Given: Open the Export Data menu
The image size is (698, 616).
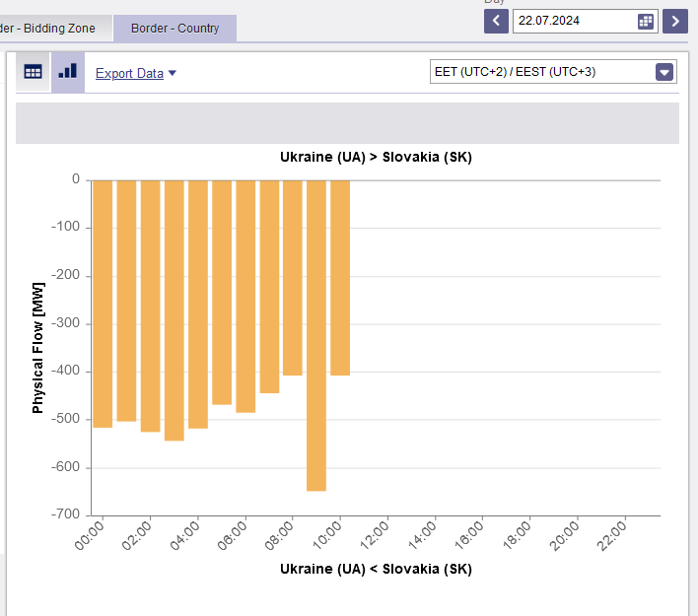Looking at the screenshot, I should point(135,73).
